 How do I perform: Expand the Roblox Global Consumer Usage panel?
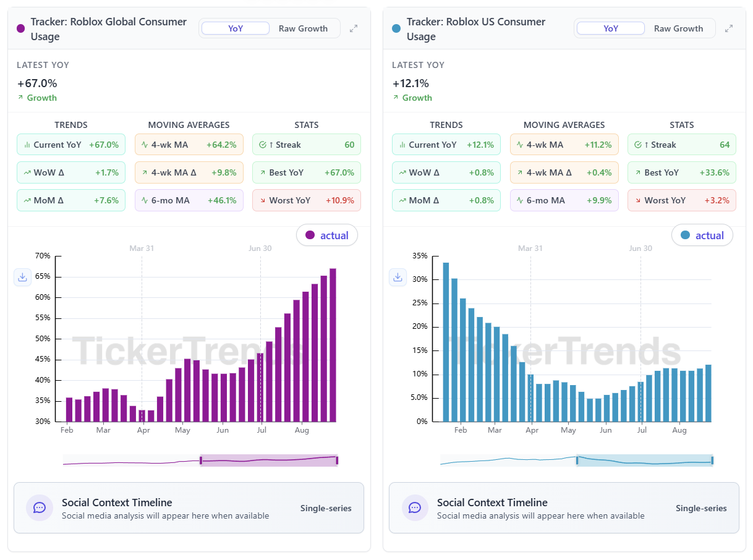pyautogui.click(x=354, y=28)
